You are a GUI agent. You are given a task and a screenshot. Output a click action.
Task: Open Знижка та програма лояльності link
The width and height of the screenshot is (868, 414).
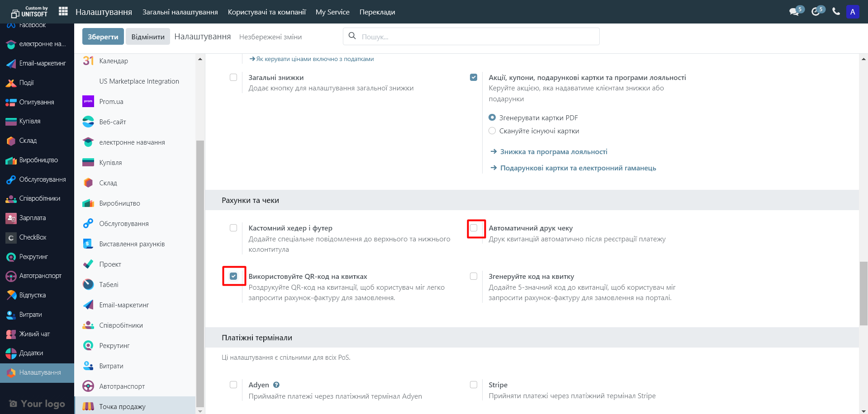pos(549,152)
